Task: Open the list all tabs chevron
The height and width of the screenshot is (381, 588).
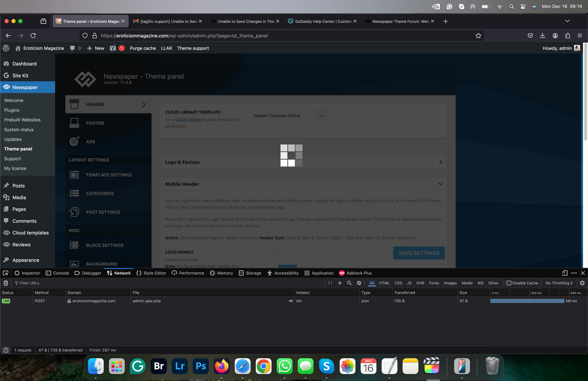Action: pos(567,21)
